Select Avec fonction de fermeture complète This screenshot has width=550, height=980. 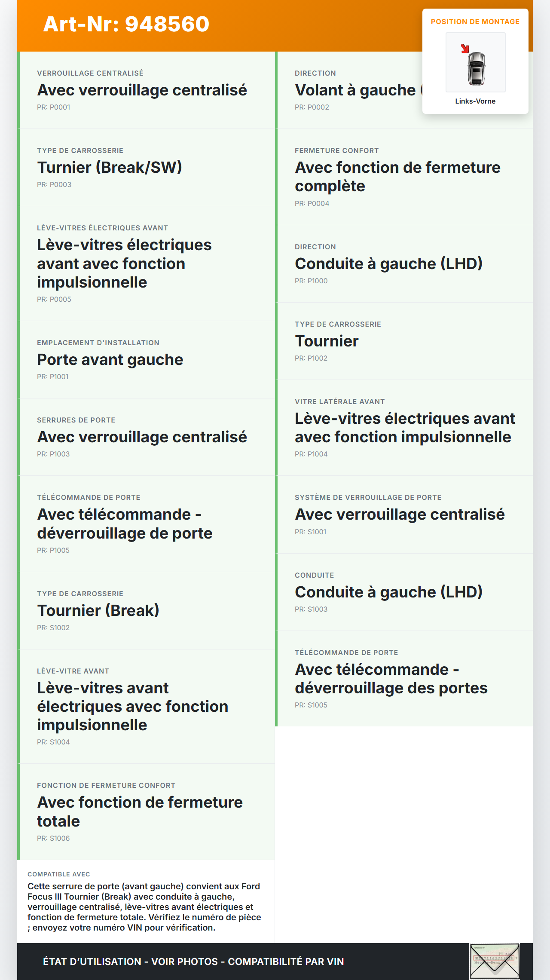coord(397,177)
